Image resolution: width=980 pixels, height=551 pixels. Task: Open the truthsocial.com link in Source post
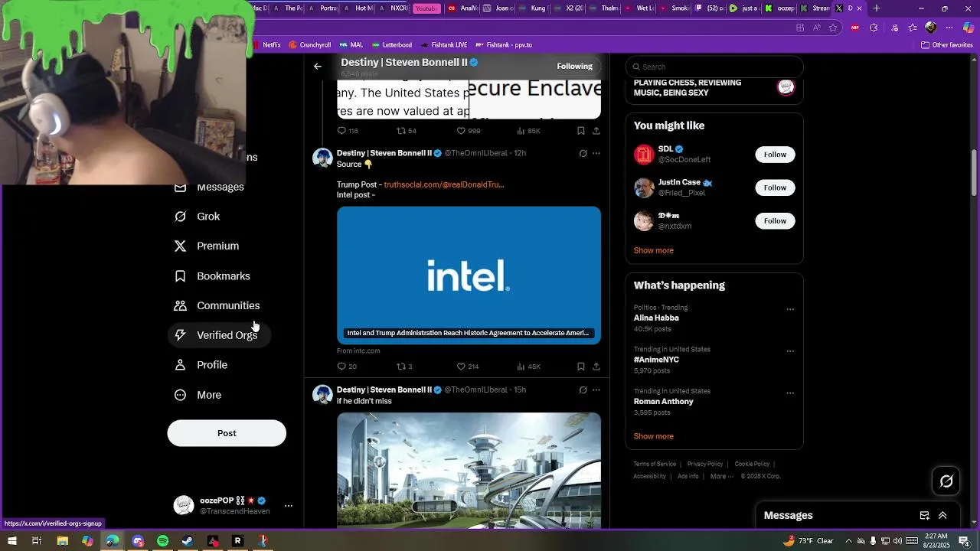(x=444, y=185)
